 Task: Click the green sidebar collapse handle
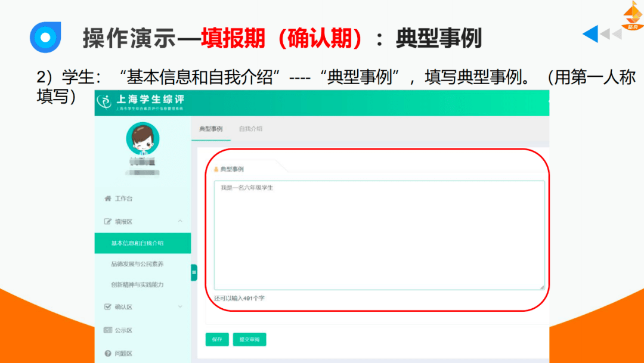194,273
